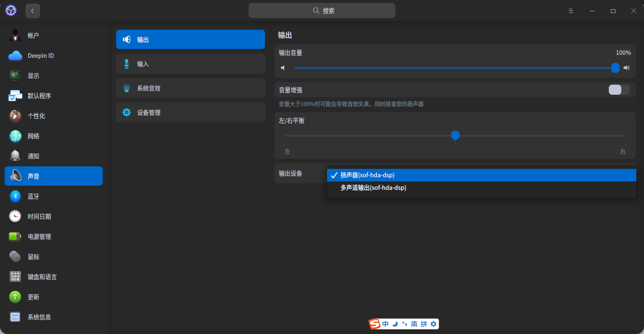The width and height of the screenshot is (644, 334).
Task: Open the input method bar settings gear
Action: (x=434, y=324)
